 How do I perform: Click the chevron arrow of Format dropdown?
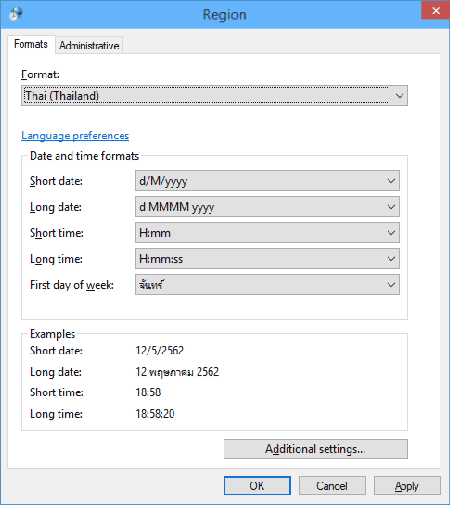[399, 96]
